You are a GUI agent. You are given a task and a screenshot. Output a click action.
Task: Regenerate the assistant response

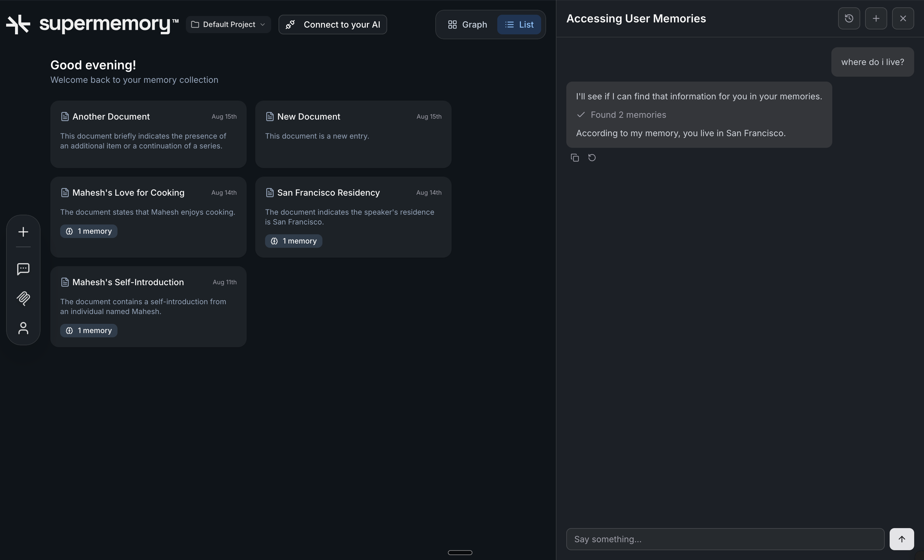592,158
